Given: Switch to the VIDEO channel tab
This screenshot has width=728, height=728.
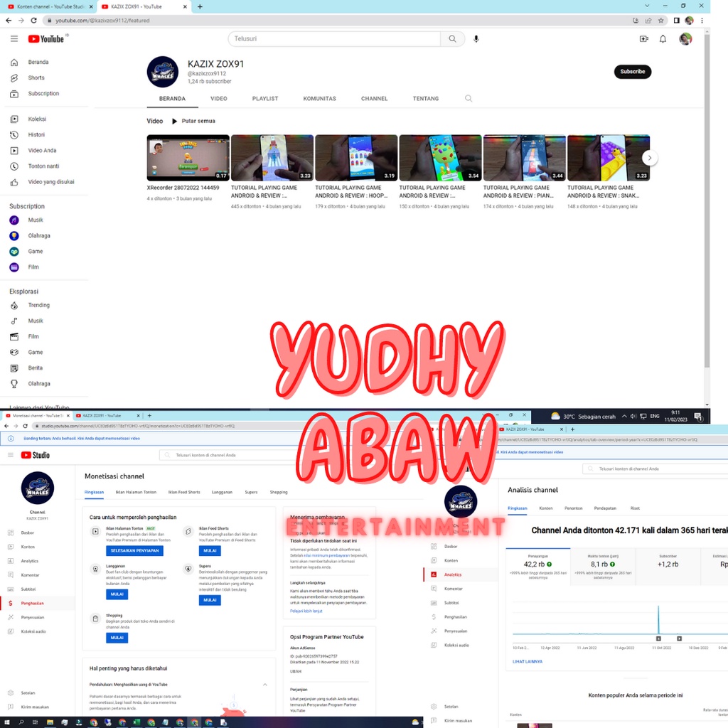Looking at the screenshot, I should 219,99.
